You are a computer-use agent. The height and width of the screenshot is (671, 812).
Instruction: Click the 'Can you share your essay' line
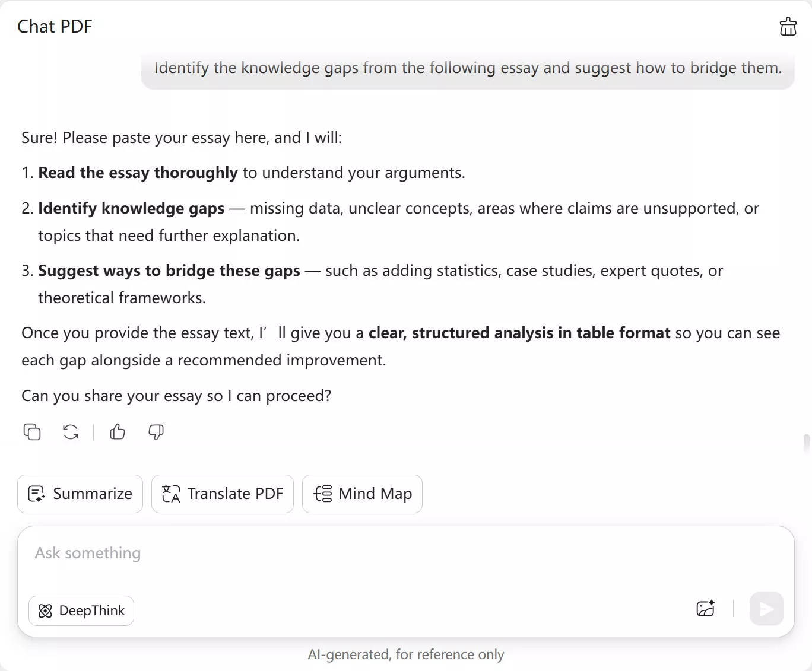tap(176, 396)
